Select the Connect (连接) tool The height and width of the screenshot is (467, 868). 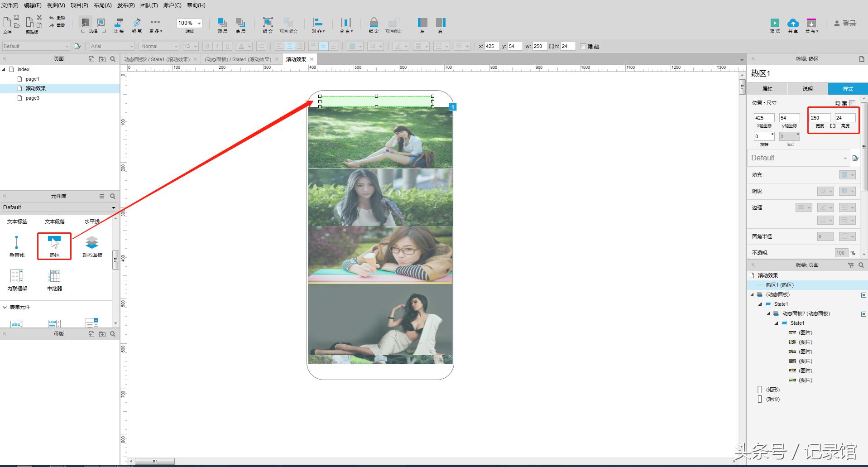click(x=119, y=24)
